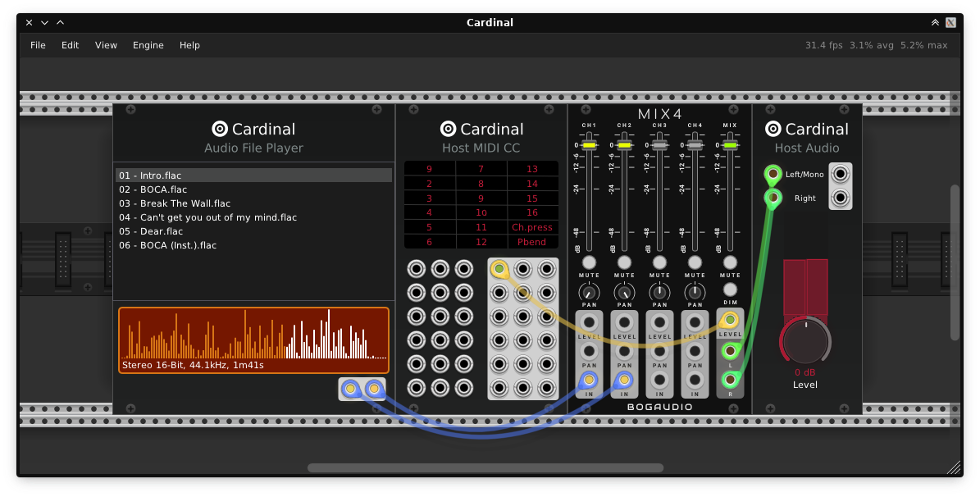Click the MIX4 CH2 LEVEL CV jack
980x497 pixels.
(624, 322)
